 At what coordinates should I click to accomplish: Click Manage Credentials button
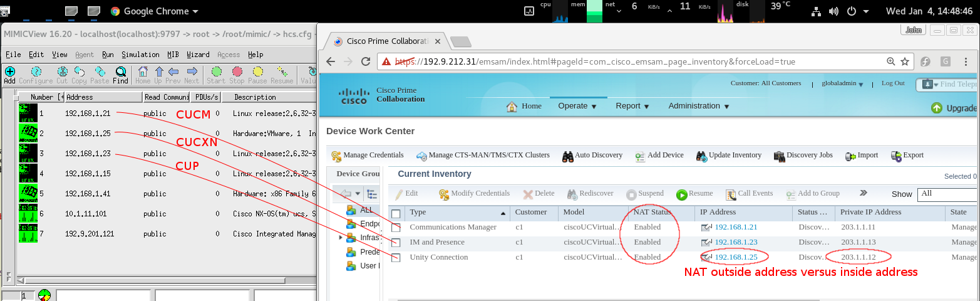pos(368,156)
